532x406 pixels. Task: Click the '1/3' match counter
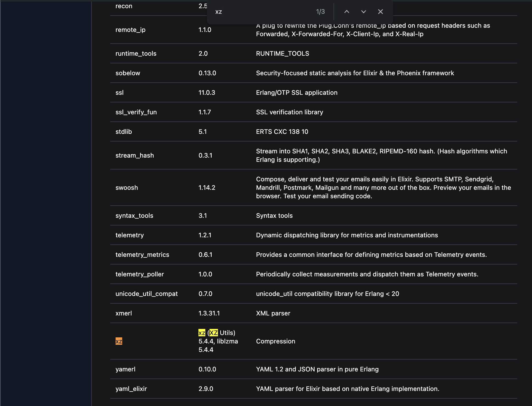[x=320, y=12]
